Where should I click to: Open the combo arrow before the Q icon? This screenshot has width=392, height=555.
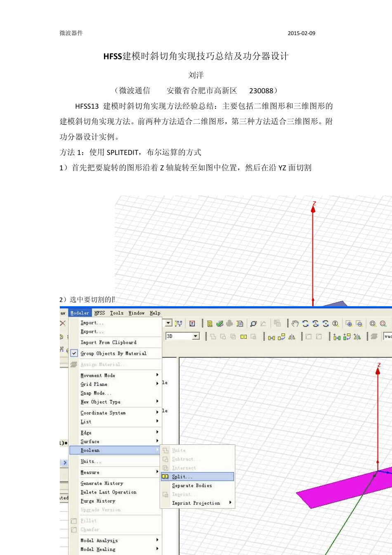click(x=168, y=323)
